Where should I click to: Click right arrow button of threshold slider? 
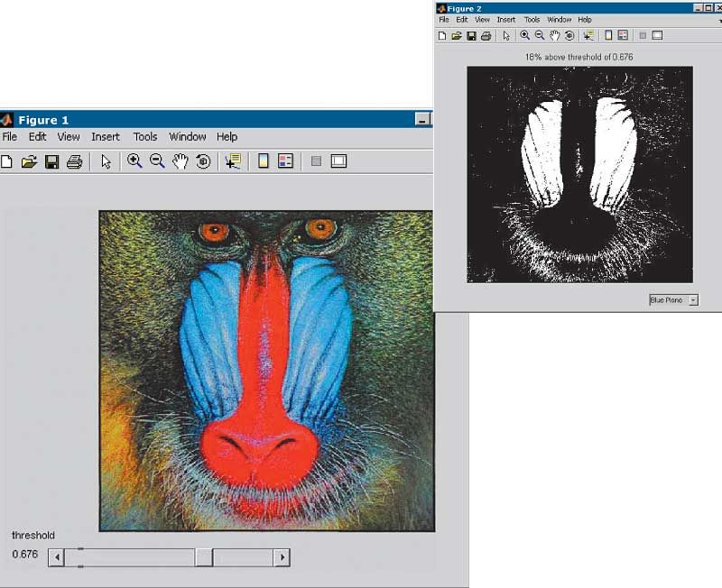[x=282, y=558]
